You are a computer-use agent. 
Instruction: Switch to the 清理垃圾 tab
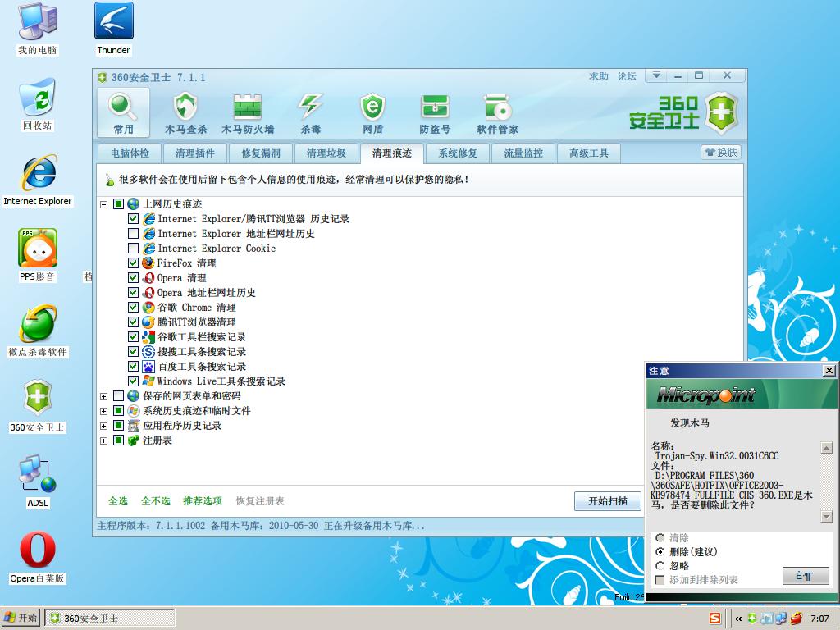pyautogui.click(x=326, y=153)
